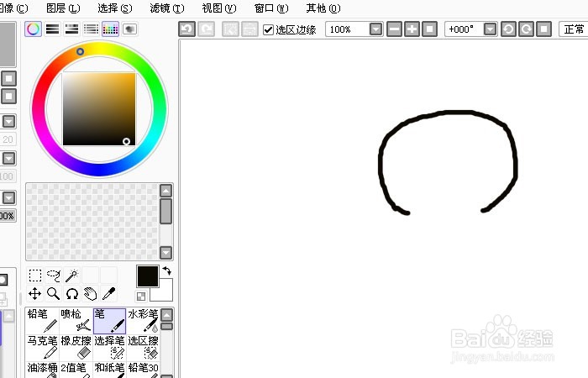Click the lower square button left of wheel
Screen dimensions: 588x378
click(8, 97)
